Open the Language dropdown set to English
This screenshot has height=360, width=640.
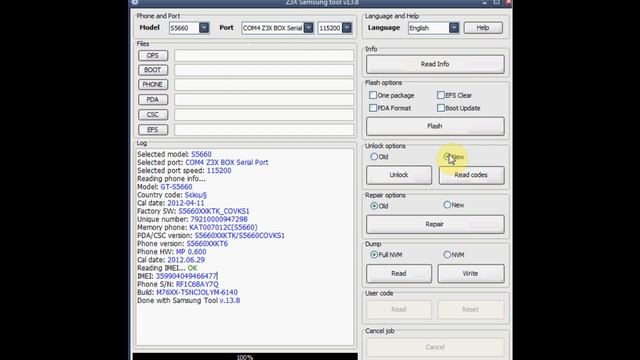click(x=454, y=28)
